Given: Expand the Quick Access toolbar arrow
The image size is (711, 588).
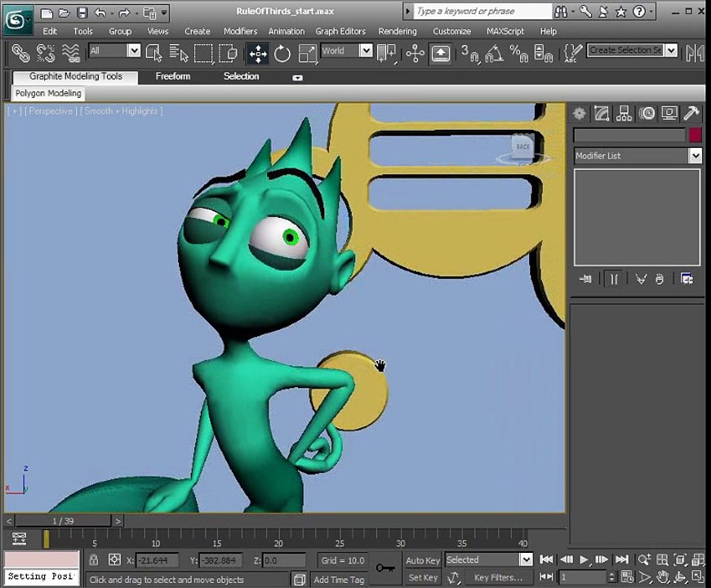Looking at the screenshot, I should tap(164, 13).
